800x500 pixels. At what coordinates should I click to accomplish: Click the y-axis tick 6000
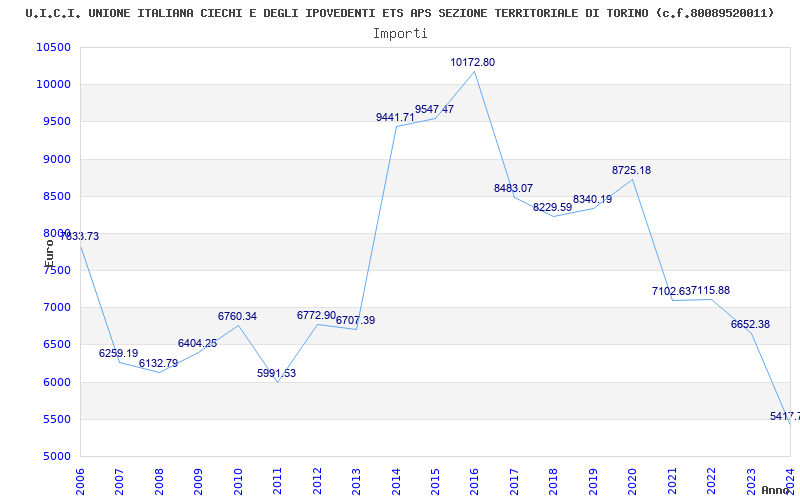56,382
